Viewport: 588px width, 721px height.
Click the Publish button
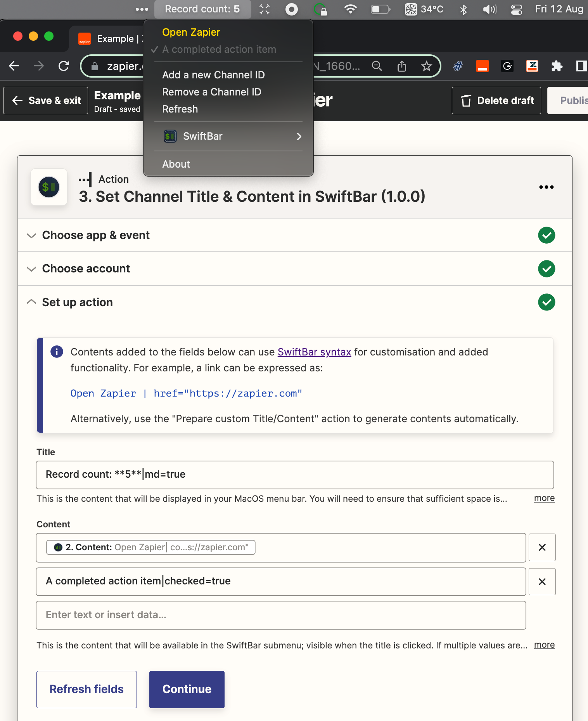click(x=568, y=101)
